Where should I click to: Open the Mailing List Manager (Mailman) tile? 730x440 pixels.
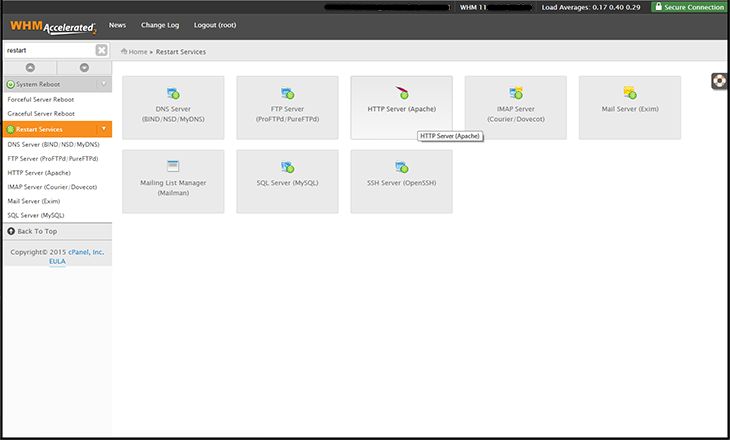[x=173, y=181]
